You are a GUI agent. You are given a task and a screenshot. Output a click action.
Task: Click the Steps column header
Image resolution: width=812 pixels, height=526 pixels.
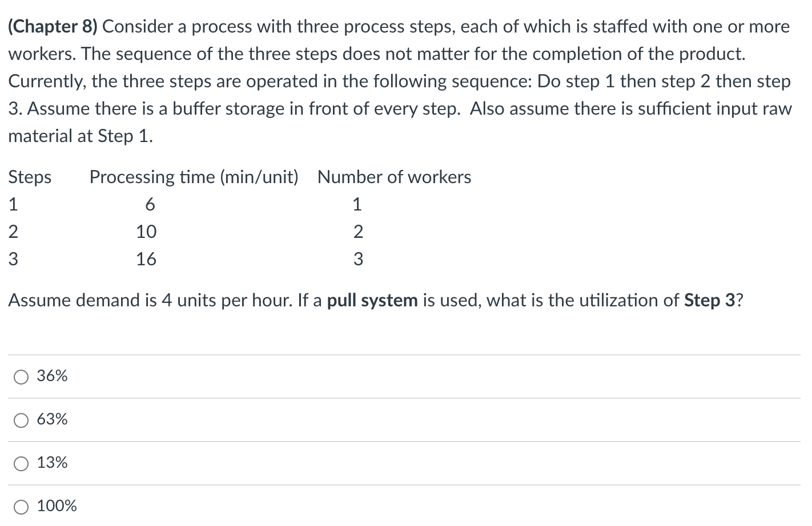tap(30, 177)
